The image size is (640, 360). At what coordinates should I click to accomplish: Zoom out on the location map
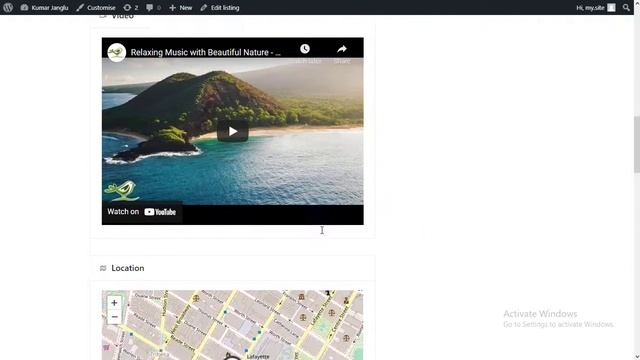[114, 317]
